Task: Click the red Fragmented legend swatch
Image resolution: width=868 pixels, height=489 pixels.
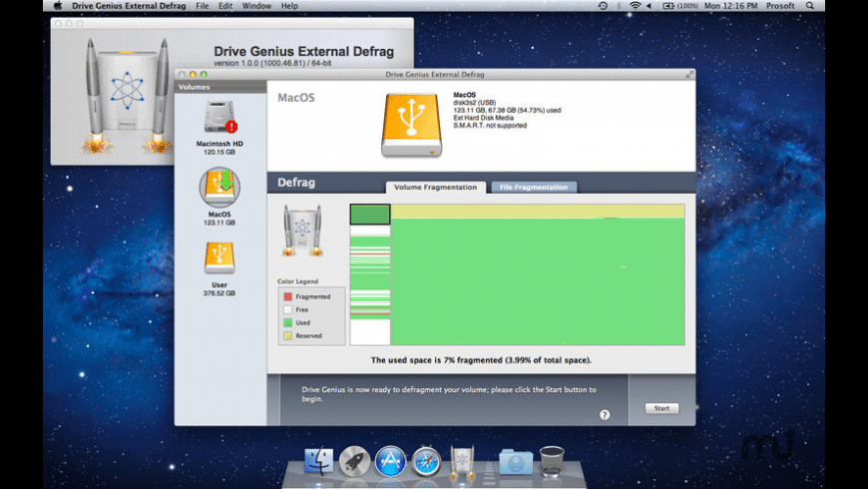Action: [288, 296]
